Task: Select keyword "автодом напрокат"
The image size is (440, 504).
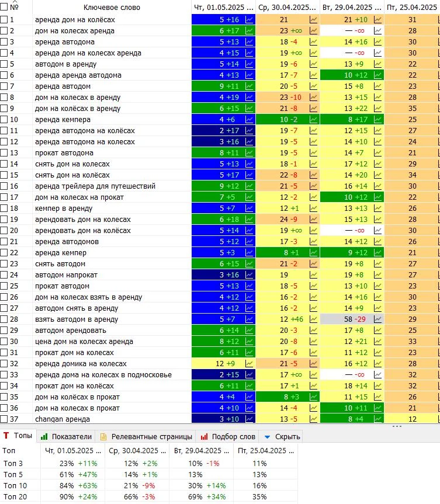Action: (66, 275)
